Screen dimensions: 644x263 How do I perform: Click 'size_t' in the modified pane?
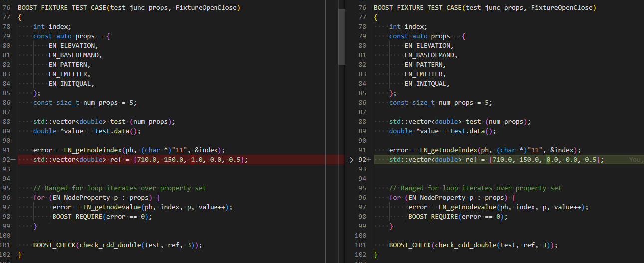coord(424,103)
